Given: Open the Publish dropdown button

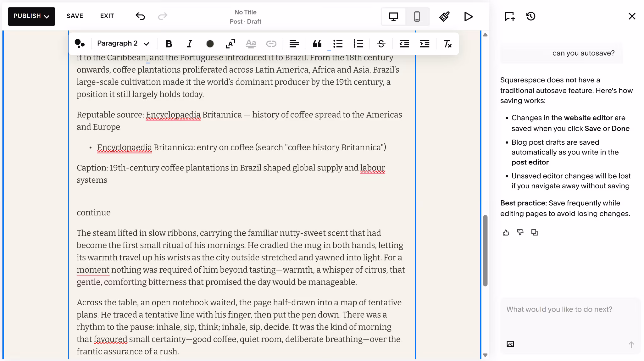Looking at the screenshot, I should pyautogui.click(x=31, y=16).
